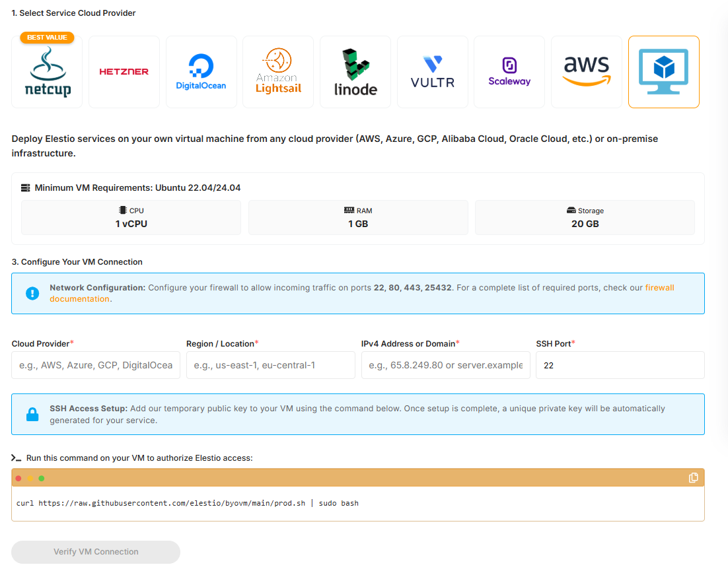
Task: Click the Cloud Provider input field
Action: tap(95, 365)
